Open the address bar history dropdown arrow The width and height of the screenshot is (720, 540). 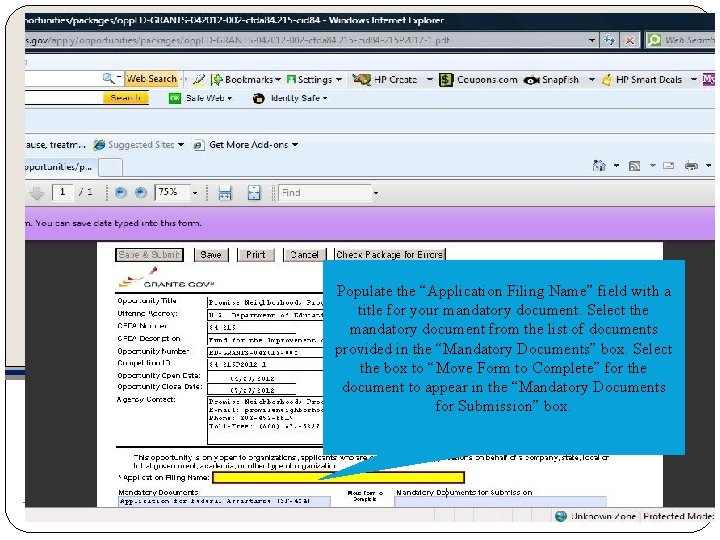click(591, 40)
